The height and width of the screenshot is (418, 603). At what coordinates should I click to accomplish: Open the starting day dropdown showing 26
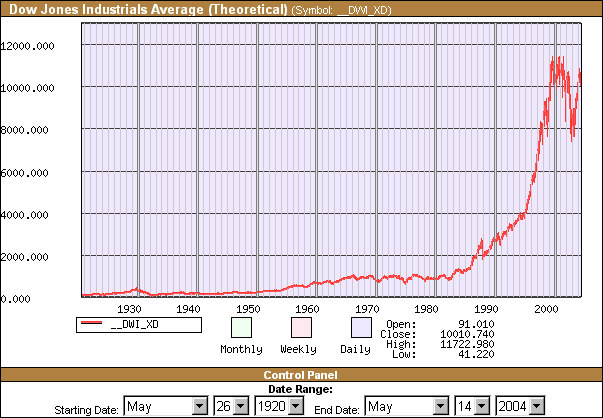point(231,406)
